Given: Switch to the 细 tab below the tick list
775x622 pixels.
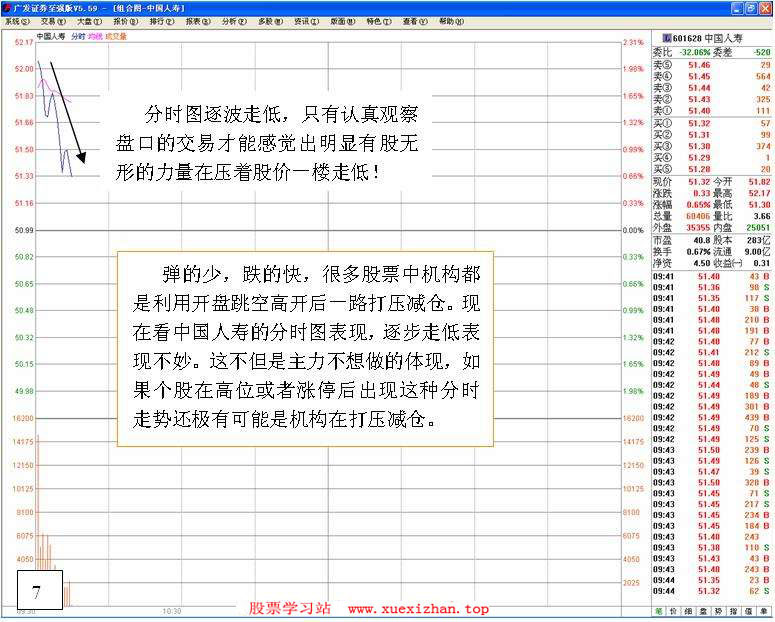Looking at the screenshot, I should point(689,612).
